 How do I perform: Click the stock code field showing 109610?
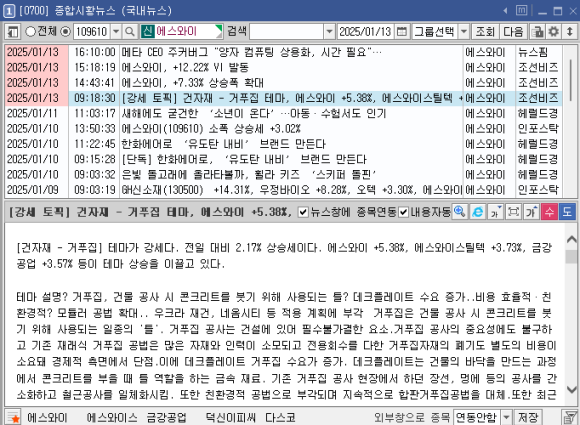click(92, 32)
